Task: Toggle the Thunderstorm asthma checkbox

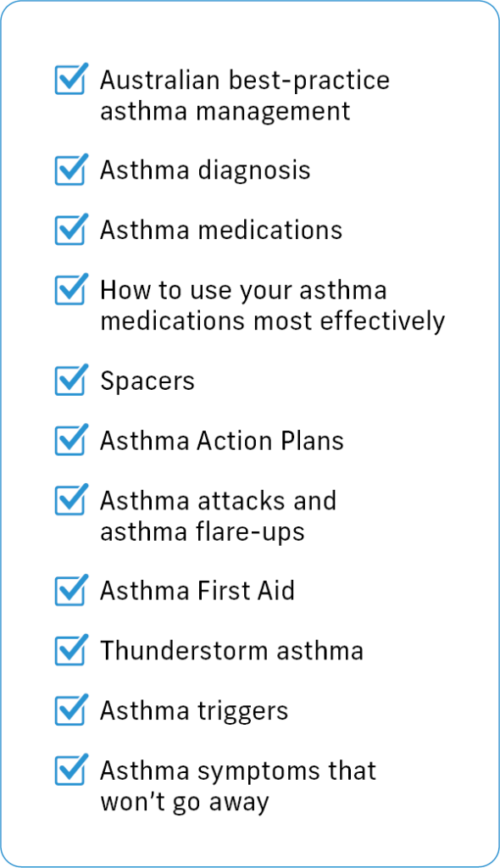Action: tap(70, 651)
